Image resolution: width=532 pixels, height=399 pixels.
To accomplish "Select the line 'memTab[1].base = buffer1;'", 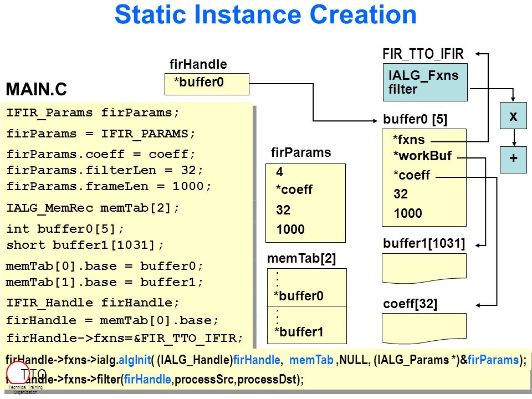I will tap(104, 282).
